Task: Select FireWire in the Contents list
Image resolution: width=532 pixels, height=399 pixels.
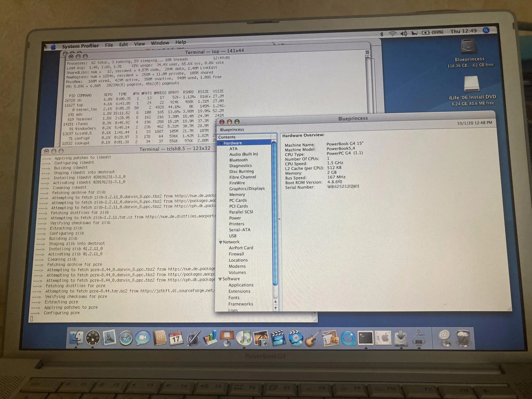Action: [x=237, y=183]
